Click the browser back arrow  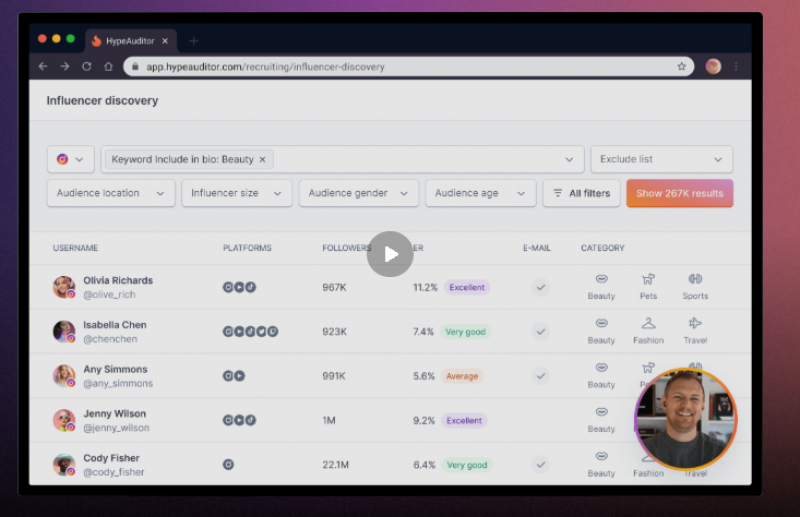(43, 66)
